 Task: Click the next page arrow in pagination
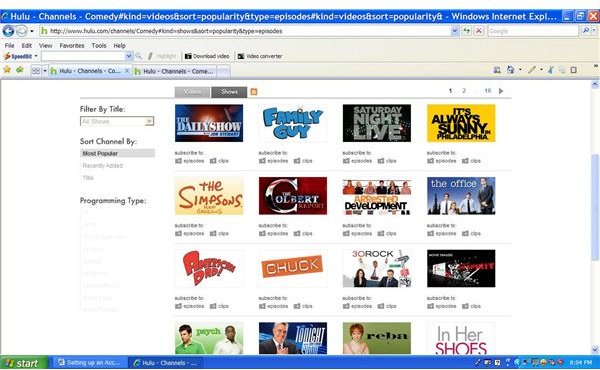point(501,91)
